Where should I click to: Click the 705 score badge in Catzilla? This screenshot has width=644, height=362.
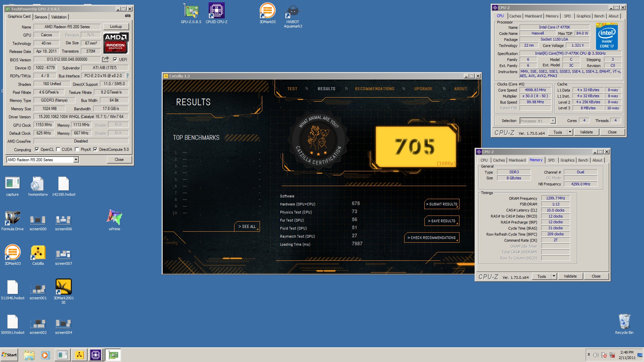[416, 147]
